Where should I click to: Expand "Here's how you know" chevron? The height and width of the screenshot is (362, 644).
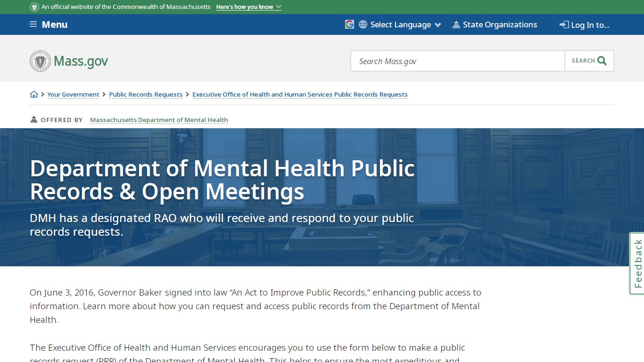279,7
